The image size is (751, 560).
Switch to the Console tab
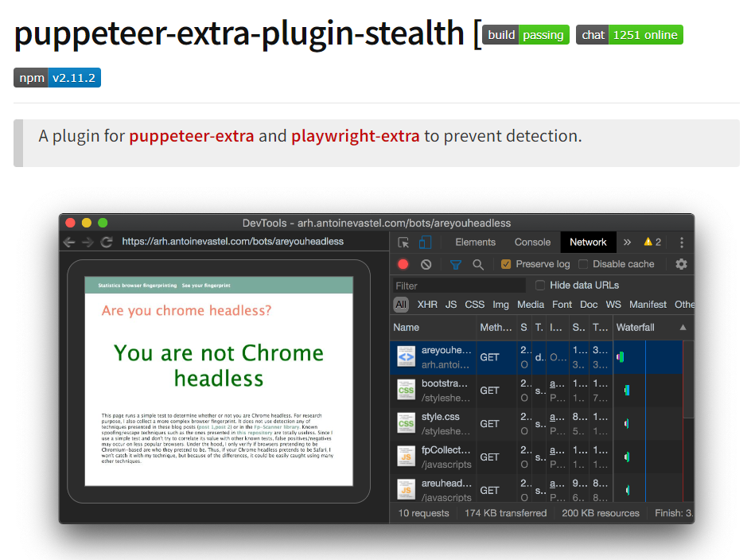click(x=532, y=243)
